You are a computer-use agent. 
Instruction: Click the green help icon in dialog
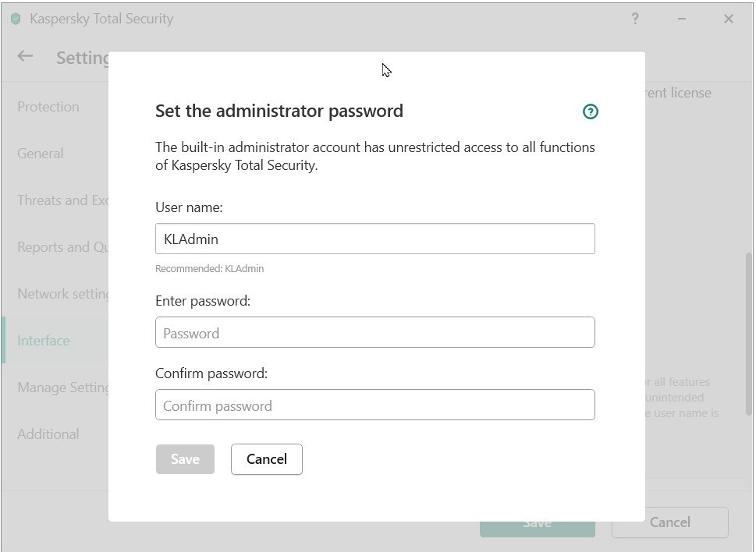point(591,111)
